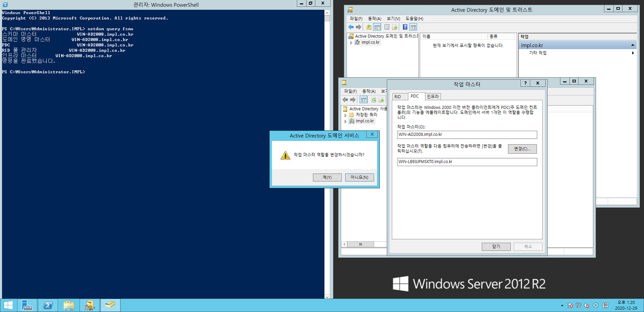Click 닫기 button in 작업 마스터 dialog

point(496,247)
